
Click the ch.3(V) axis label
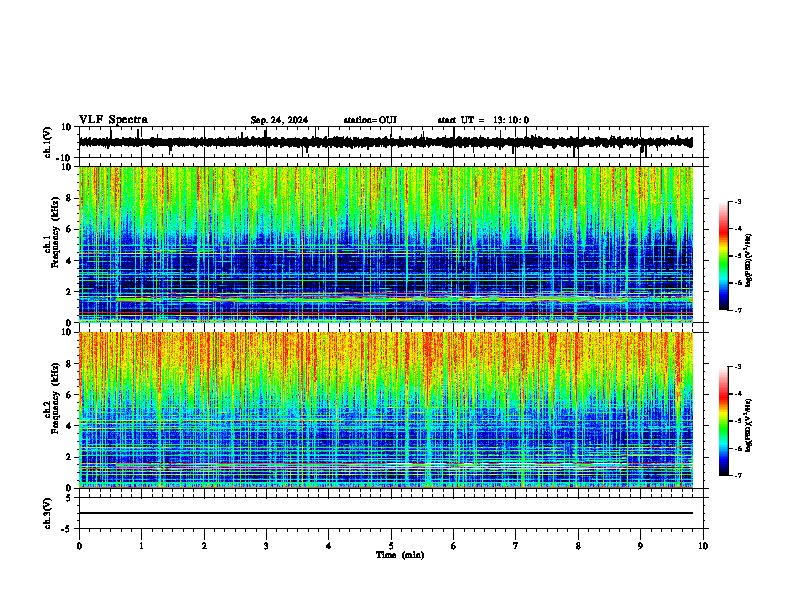point(48,513)
